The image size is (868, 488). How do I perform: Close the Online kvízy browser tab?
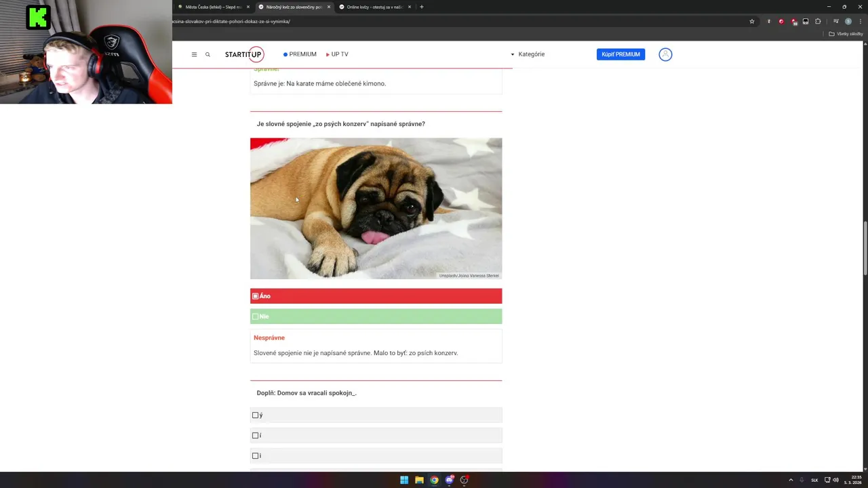click(x=410, y=7)
